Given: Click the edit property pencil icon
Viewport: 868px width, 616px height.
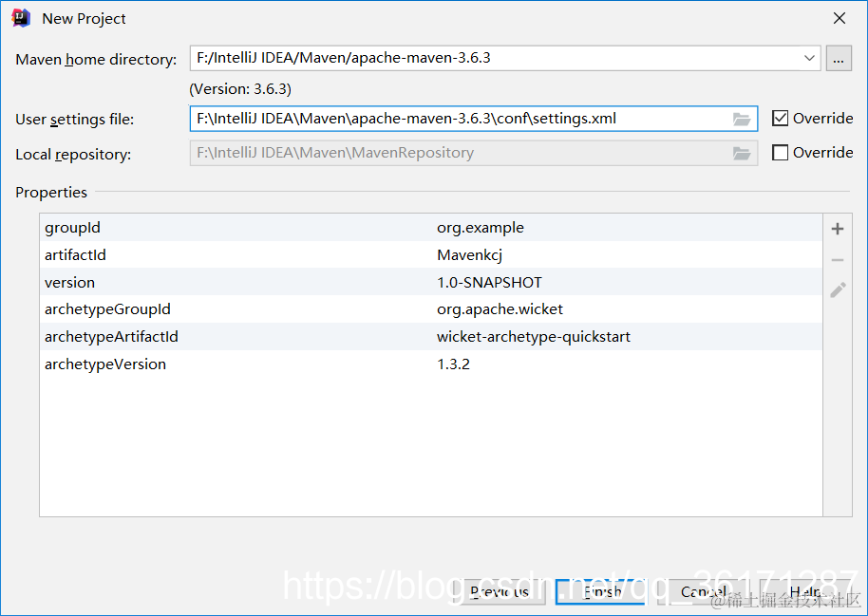Looking at the screenshot, I should pyautogui.click(x=838, y=290).
